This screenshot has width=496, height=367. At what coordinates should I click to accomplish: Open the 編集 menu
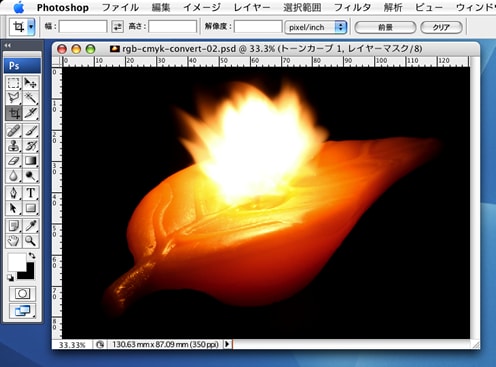pyautogui.click(x=161, y=7)
